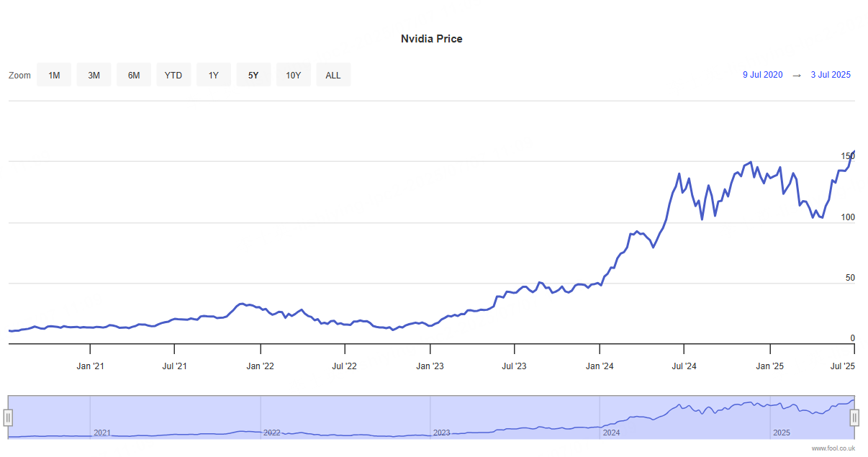Screen dimensions: 868x457
Task: Click the Jul '22 axis label
Action: 344,366
